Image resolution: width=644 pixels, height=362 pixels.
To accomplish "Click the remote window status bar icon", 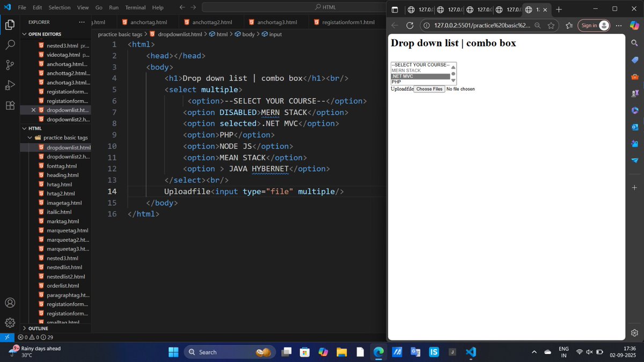I will [x=6, y=337].
